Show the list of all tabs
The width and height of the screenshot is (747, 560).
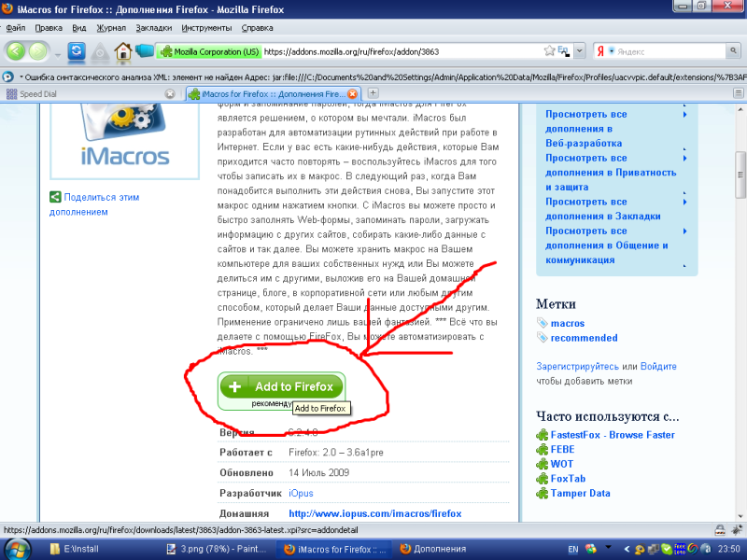[738, 93]
